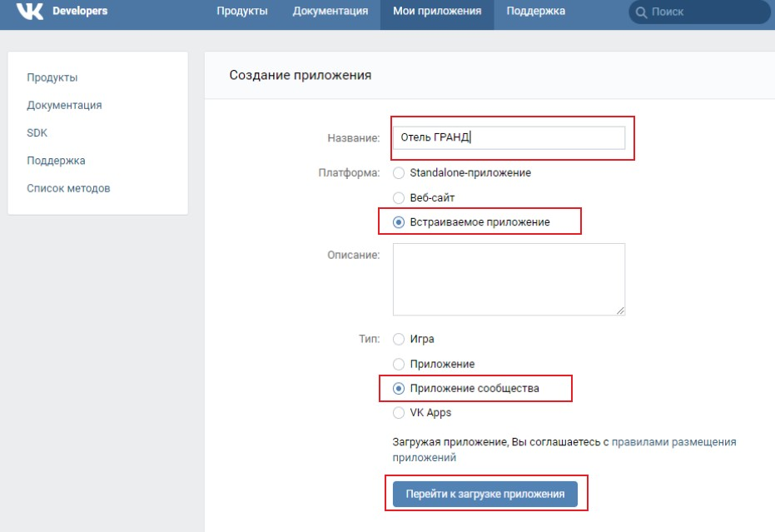The height and width of the screenshot is (532, 775).
Task: Open Список методов in the sidebar
Action: click(x=68, y=188)
